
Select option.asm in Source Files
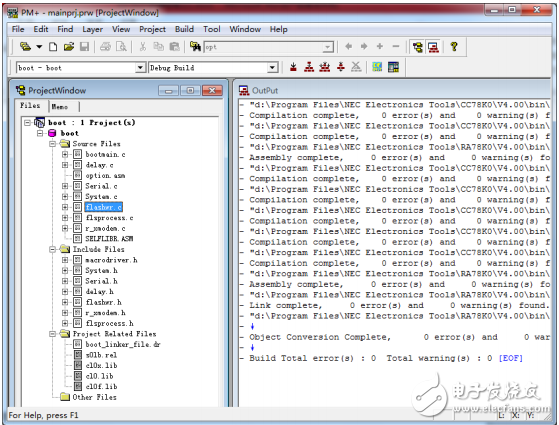tap(105, 175)
